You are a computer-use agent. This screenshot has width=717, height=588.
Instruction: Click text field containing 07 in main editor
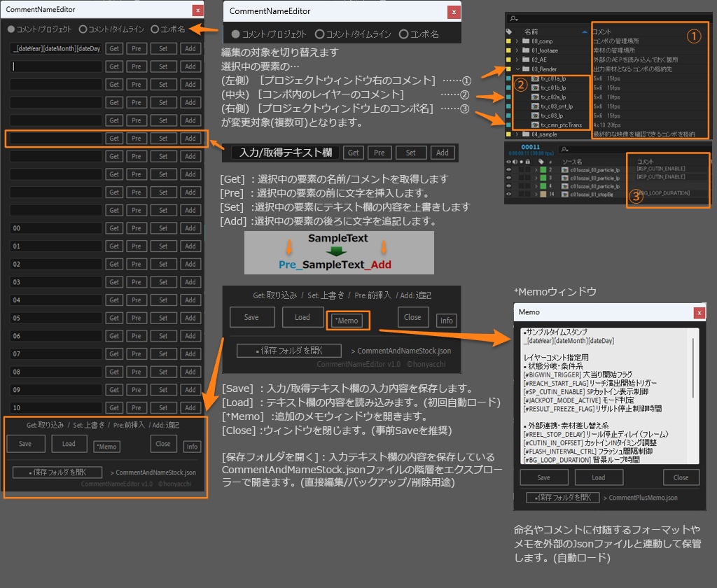[x=56, y=354]
